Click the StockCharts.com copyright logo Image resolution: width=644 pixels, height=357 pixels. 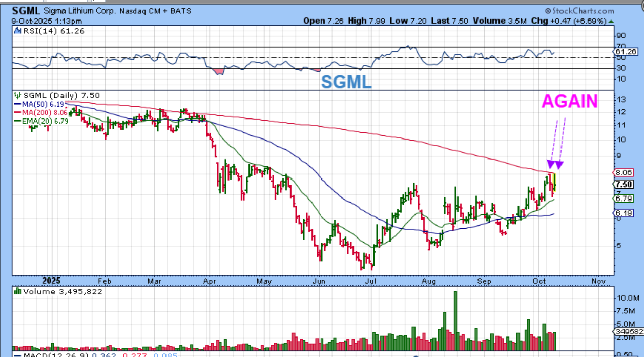tap(579, 11)
